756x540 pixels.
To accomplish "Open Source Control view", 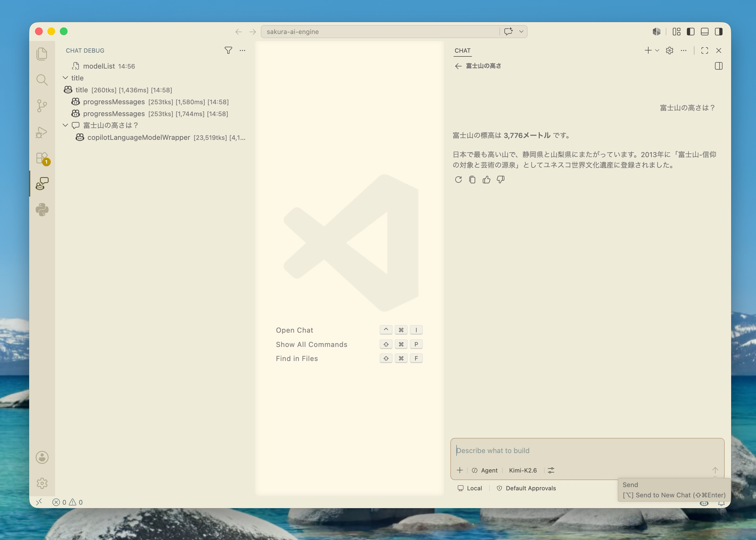I will (x=42, y=106).
